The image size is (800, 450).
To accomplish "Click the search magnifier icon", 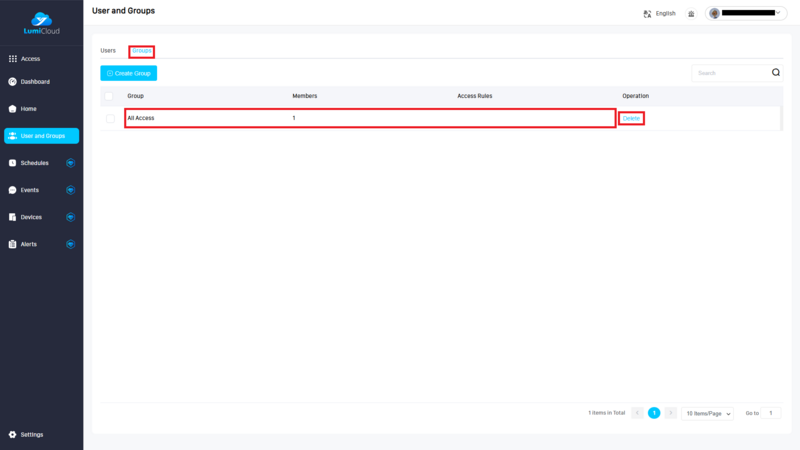I will click(776, 72).
